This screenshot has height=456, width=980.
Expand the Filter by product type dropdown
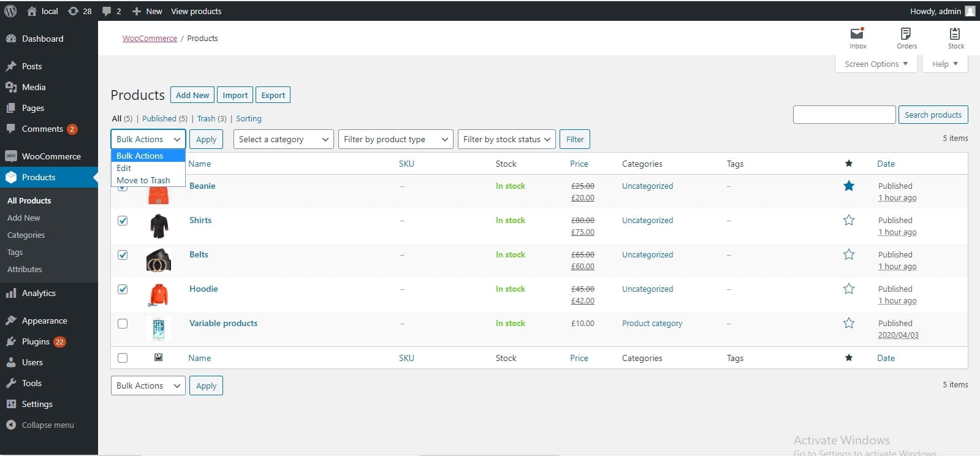click(395, 139)
